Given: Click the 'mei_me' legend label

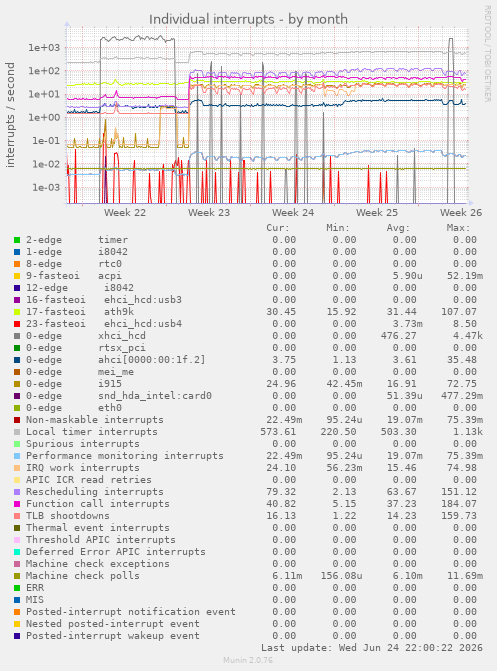Looking at the screenshot, I should pos(116,372).
